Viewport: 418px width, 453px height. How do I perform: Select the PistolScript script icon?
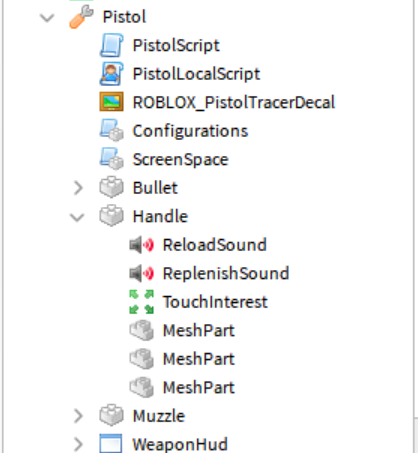click(111, 45)
